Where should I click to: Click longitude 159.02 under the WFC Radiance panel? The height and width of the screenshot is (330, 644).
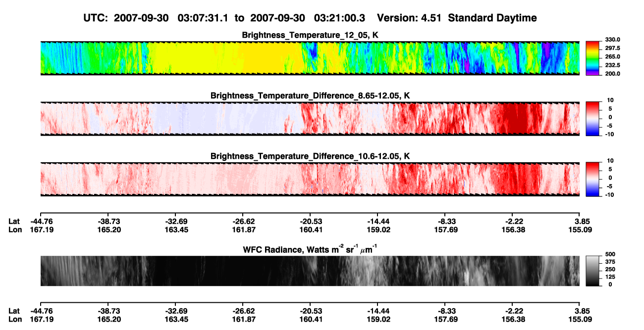pyautogui.click(x=377, y=319)
